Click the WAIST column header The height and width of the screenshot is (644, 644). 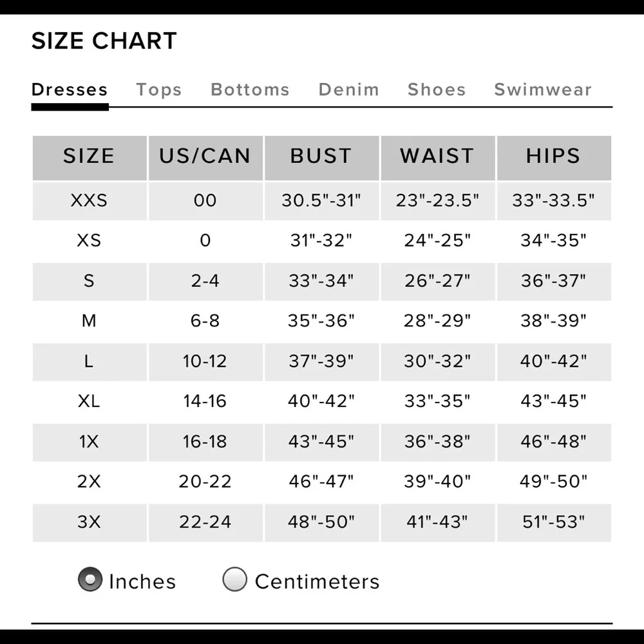coord(437,156)
